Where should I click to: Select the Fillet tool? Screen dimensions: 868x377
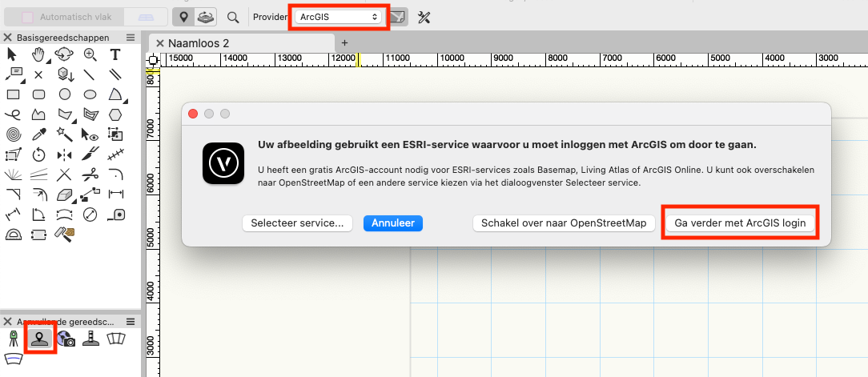(x=115, y=174)
